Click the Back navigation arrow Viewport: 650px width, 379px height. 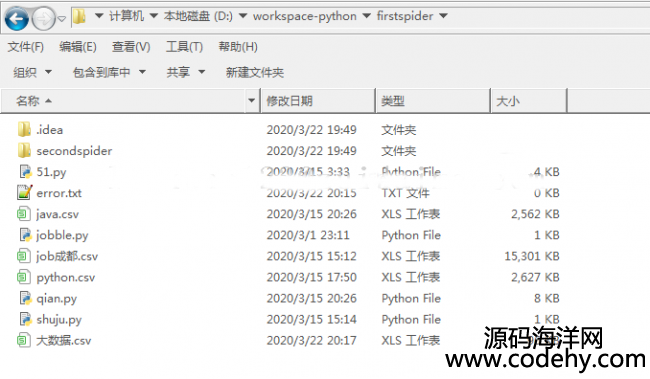17,19
